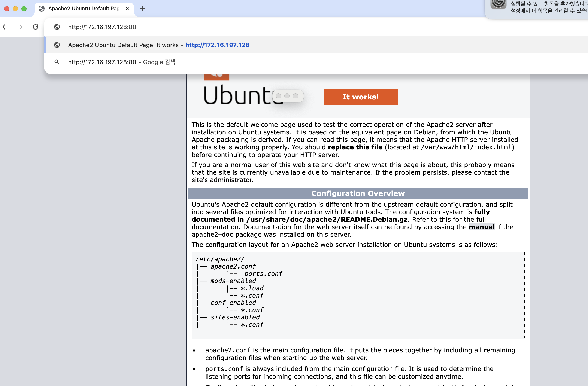This screenshot has height=386, width=588.
Task: Click the magnifier icon beside Google search suggestion
Action: (x=57, y=62)
